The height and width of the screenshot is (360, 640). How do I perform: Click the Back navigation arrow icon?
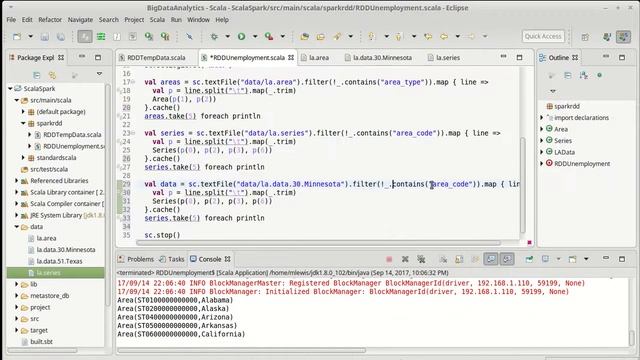coord(444,36)
